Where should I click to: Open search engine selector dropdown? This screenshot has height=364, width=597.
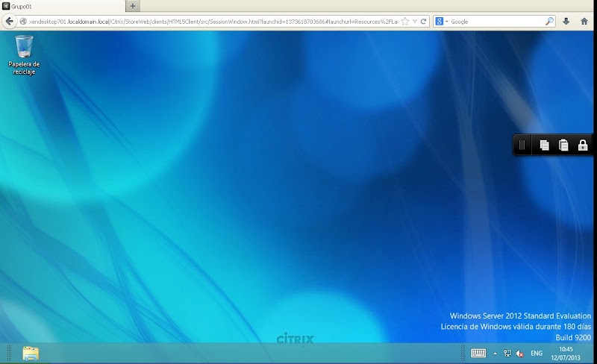(442, 22)
